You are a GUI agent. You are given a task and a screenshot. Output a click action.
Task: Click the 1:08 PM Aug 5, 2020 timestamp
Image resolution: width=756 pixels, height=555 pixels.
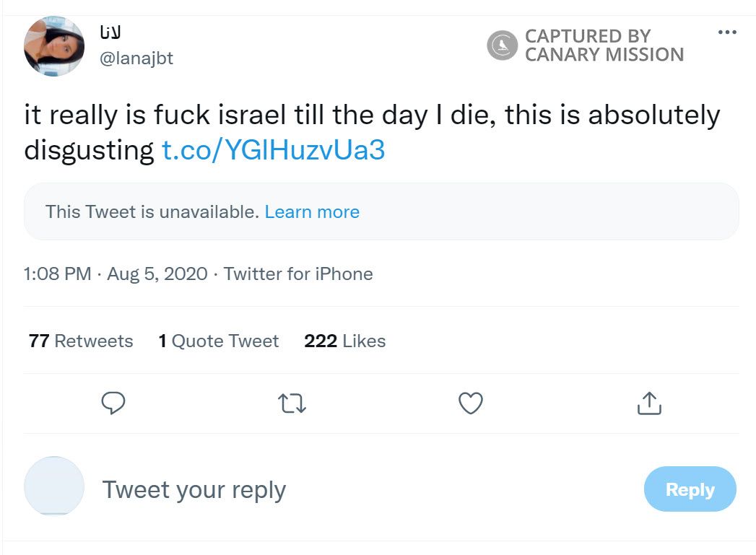coord(116,274)
